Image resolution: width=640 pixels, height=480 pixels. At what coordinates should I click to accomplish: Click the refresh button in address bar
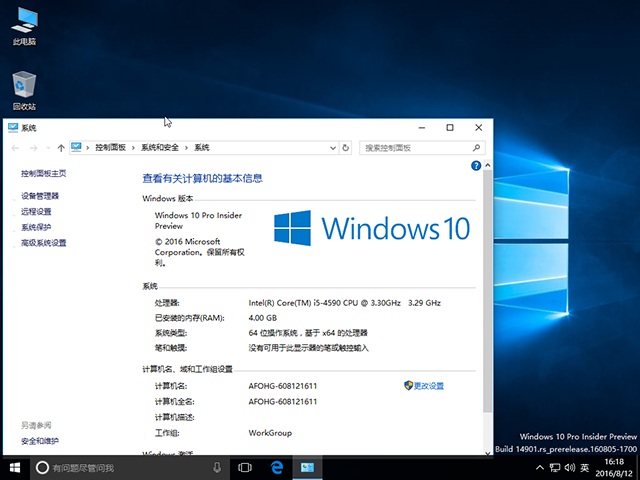pos(346,148)
